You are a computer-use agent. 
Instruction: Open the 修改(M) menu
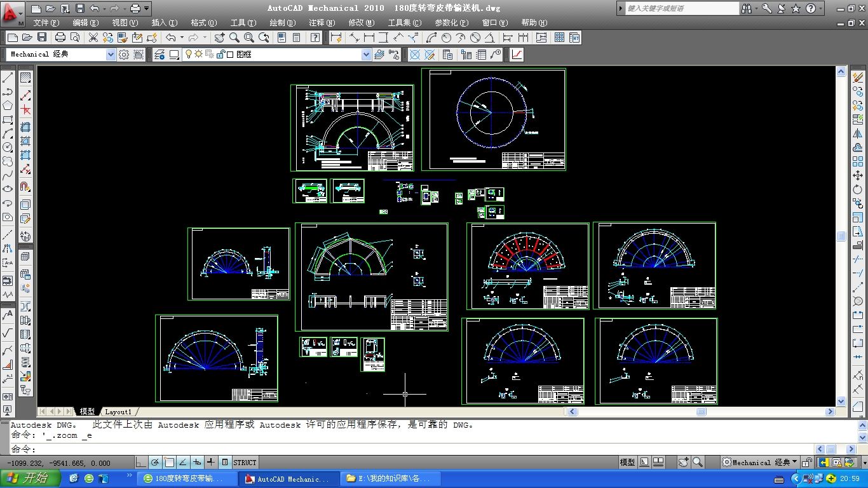[x=361, y=23]
